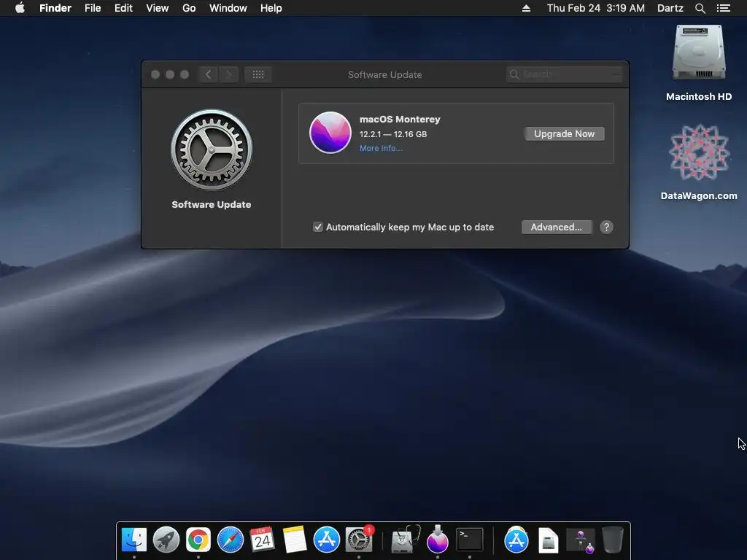Click Upgrade Now button

pyautogui.click(x=564, y=134)
